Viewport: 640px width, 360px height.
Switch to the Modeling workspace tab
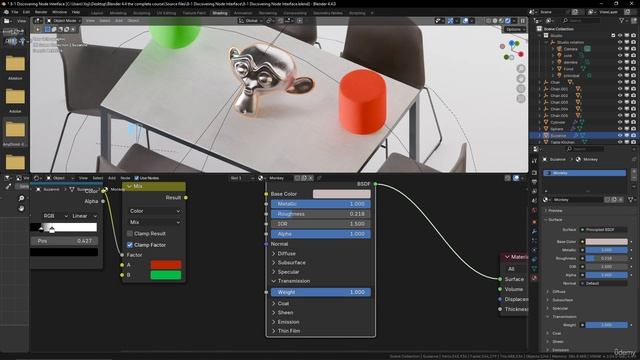(x=118, y=13)
